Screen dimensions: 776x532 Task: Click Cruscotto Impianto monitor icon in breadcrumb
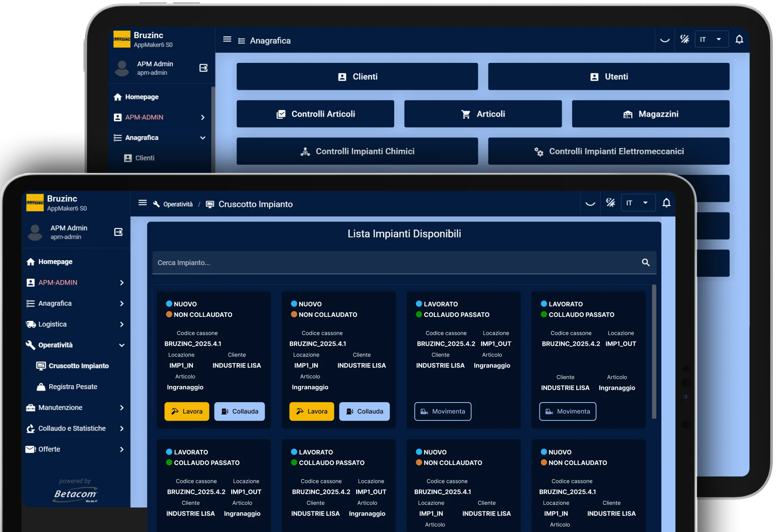tap(210, 204)
